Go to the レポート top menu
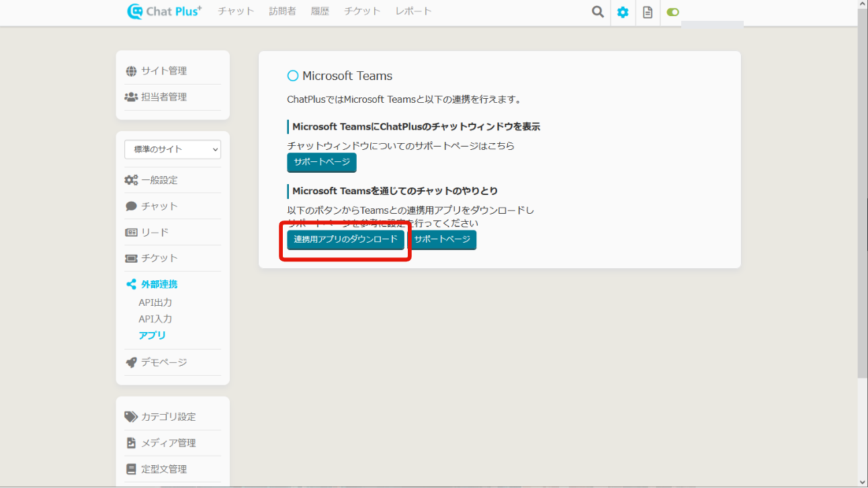 click(x=413, y=11)
